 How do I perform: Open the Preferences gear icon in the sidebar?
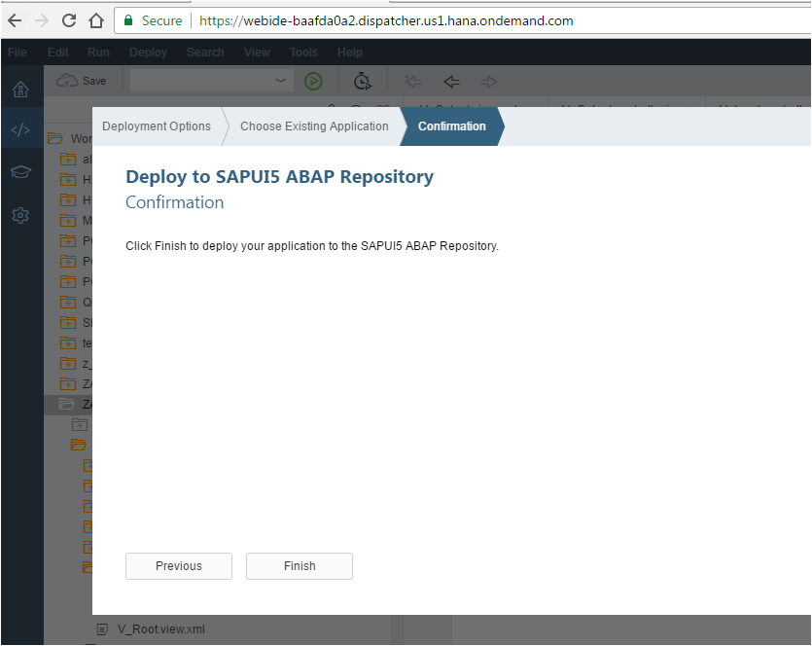[x=20, y=215]
